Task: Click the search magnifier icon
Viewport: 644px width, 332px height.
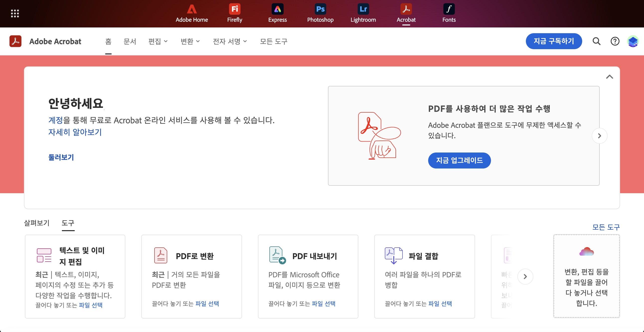Action: click(596, 41)
